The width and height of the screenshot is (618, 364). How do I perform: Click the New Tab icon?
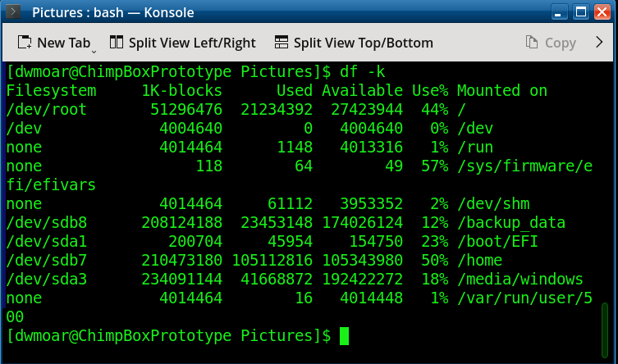[x=25, y=43]
